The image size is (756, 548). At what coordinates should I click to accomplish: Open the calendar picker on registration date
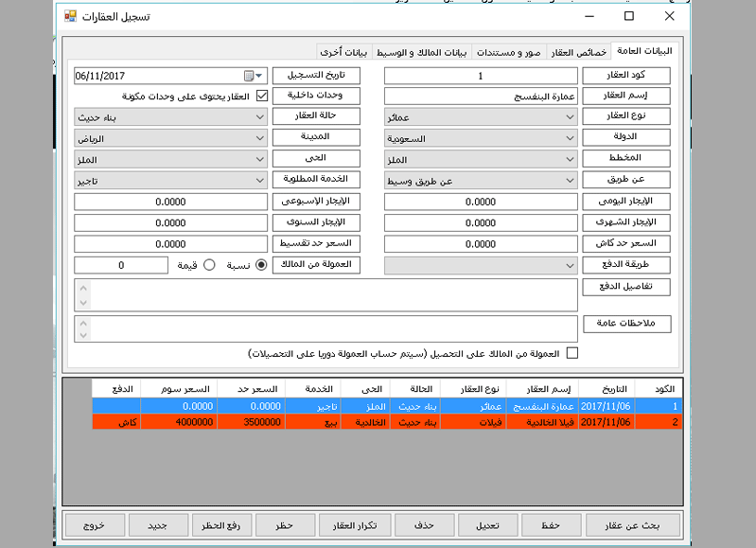click(x=254, y=76)
